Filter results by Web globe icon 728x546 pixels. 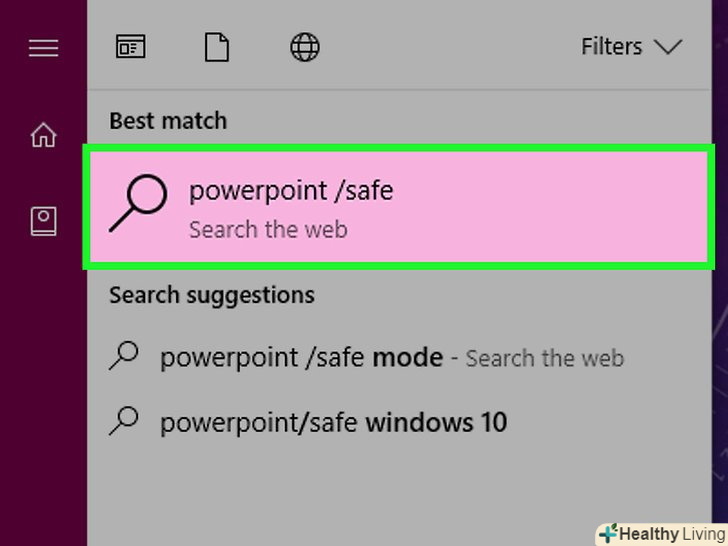(304, 47)
